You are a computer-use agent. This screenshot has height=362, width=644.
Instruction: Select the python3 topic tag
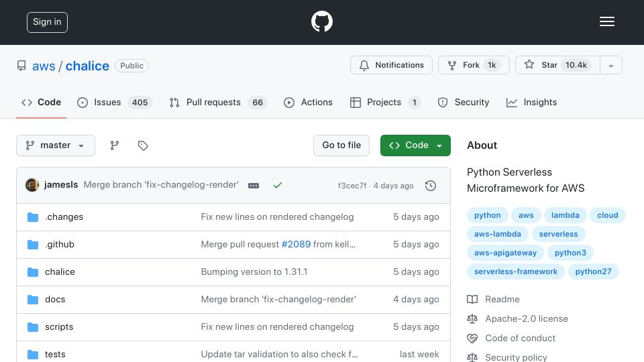[x=570, y=253]
